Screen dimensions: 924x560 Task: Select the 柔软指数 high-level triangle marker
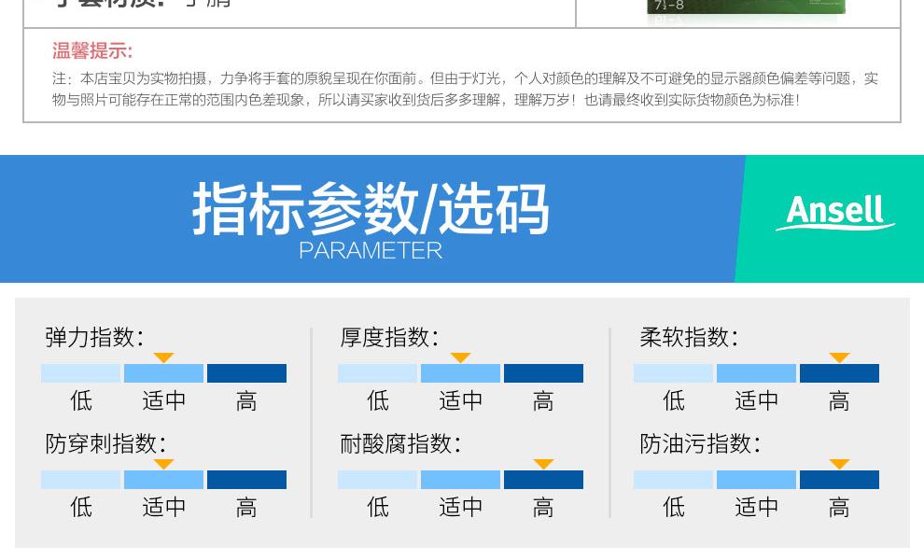838,357
